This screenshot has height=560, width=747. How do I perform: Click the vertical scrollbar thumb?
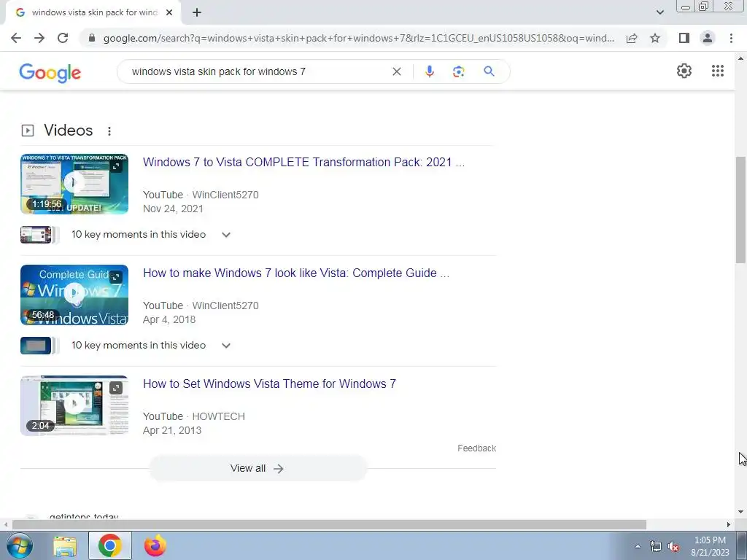click(740, 210)
